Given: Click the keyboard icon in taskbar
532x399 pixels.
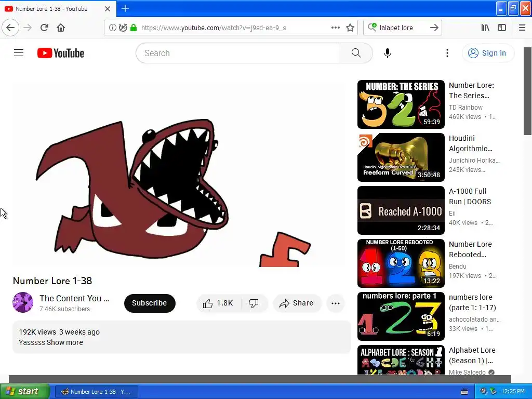Looking at the screenshot, I should click(464, 392).
